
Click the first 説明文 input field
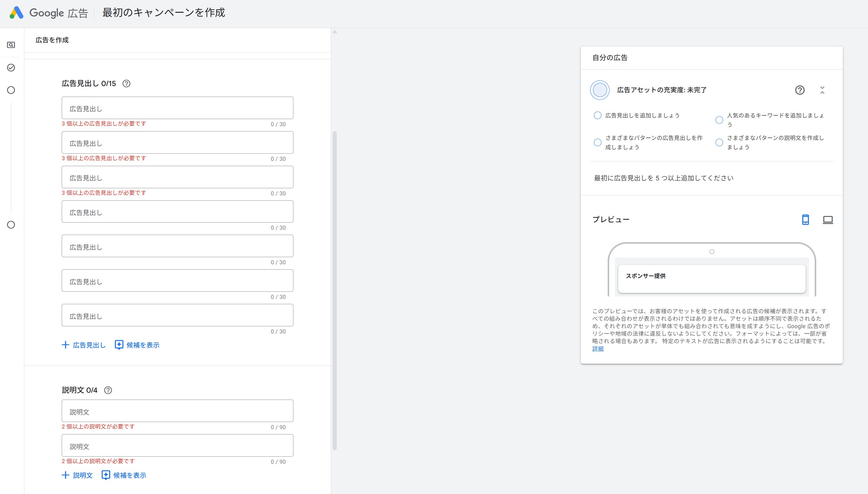pos(177,411)
